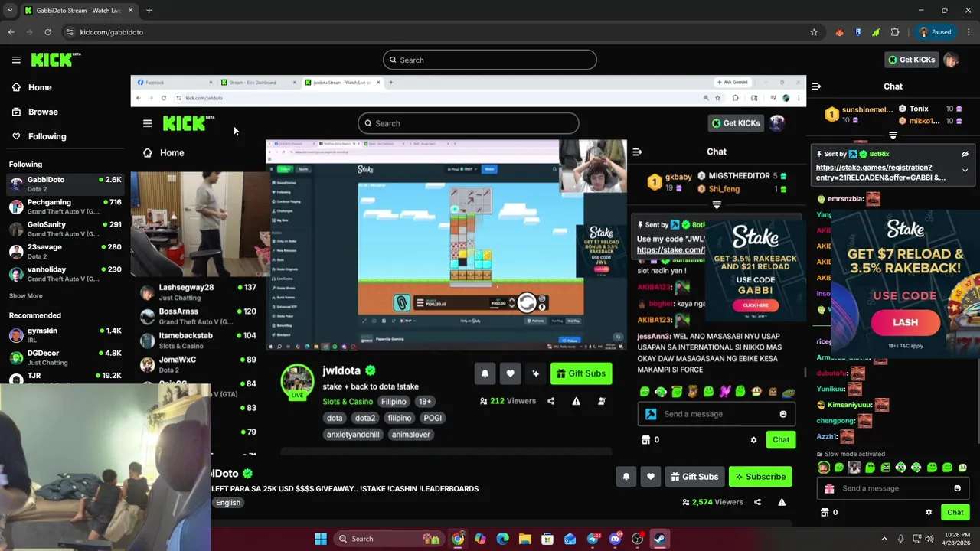
Task: Close the GabbiDoto Stream tab
Action: [130, 11]
